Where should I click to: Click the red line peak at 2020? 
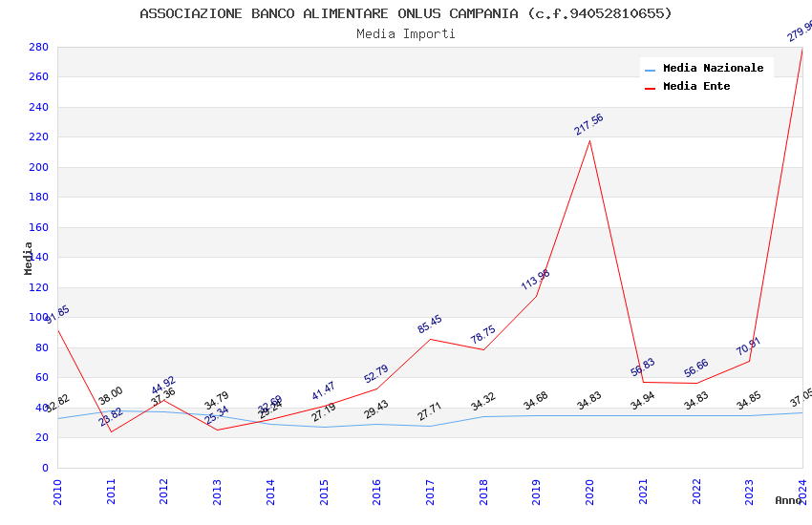point(589,140)
